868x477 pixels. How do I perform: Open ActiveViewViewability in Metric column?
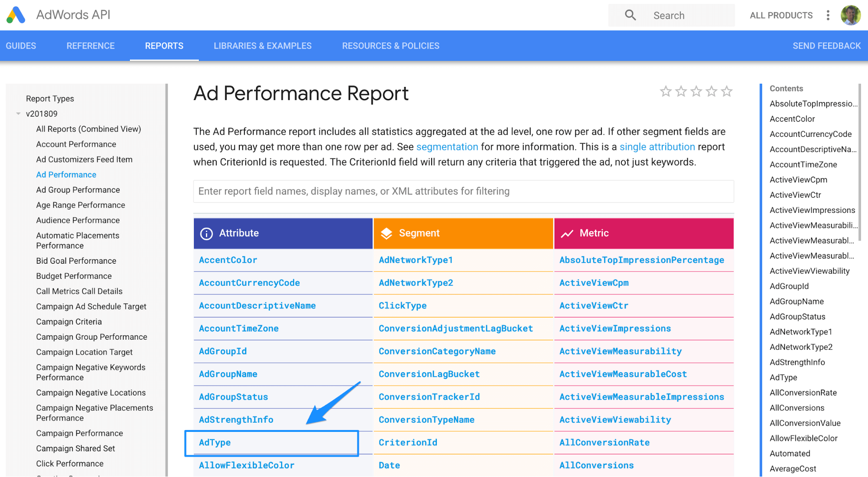[x=615, y=420]
